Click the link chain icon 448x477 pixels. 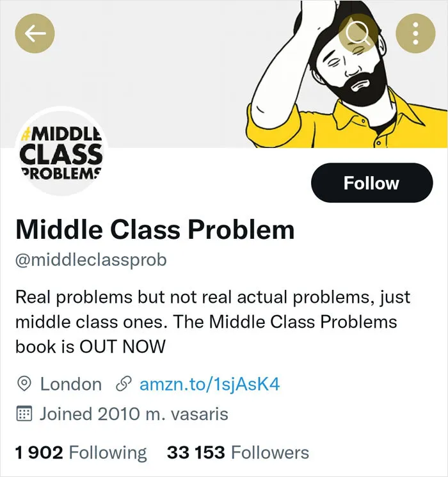click(124, 384)
